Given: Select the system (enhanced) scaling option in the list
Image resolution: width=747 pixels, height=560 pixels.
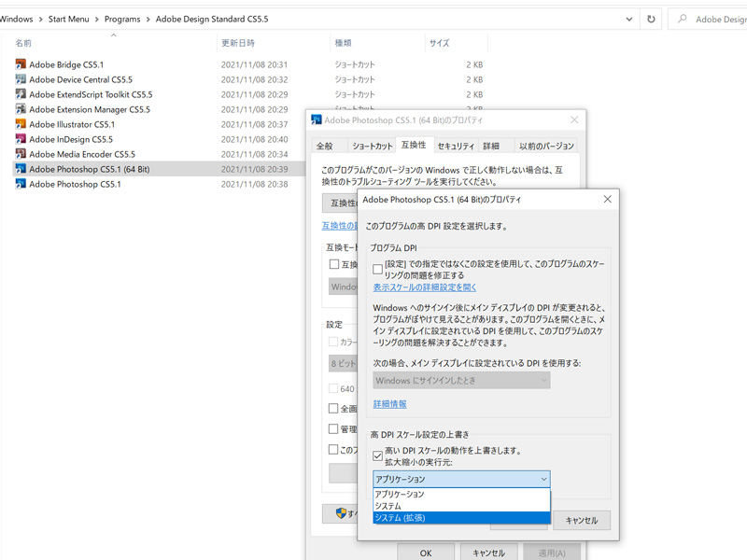Looking at the screenshot, I should 461,518.
